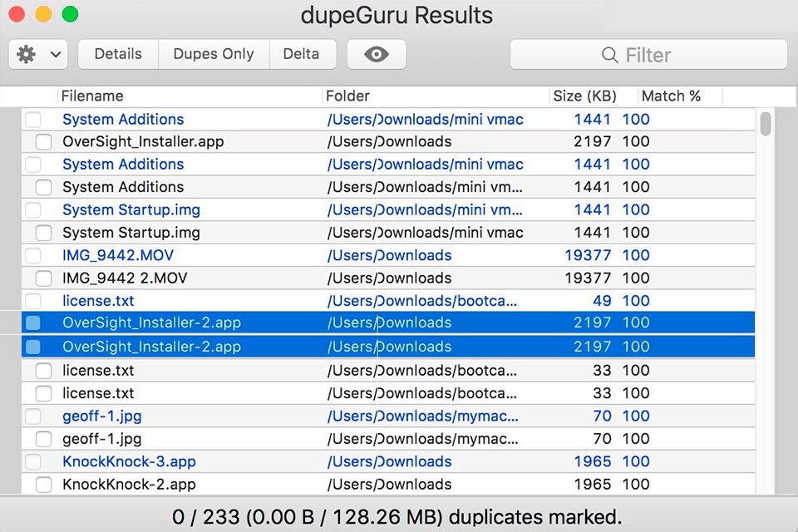The height and width of the screenshot is (532, 798).
Task: Sort by the Size (KB) column header
Action: click(x=588, y=96)
